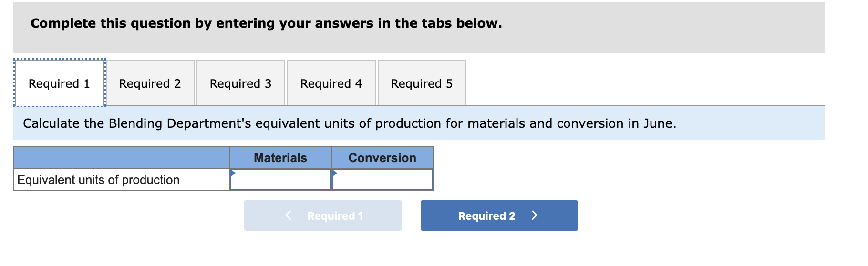Click the right chevron on Required 2 button

(535, 215)
